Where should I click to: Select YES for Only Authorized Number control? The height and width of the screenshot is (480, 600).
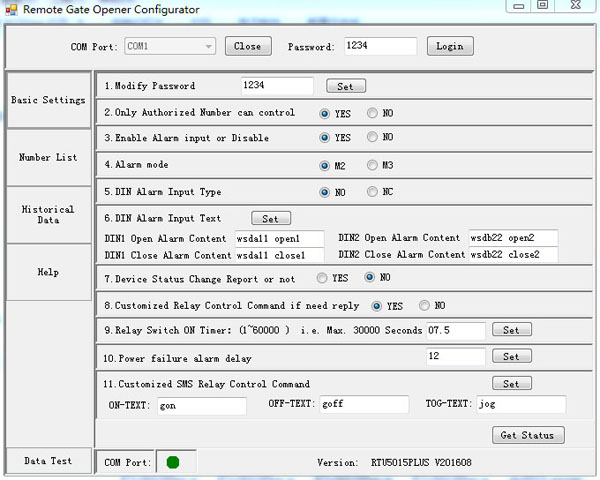(325, 113)
